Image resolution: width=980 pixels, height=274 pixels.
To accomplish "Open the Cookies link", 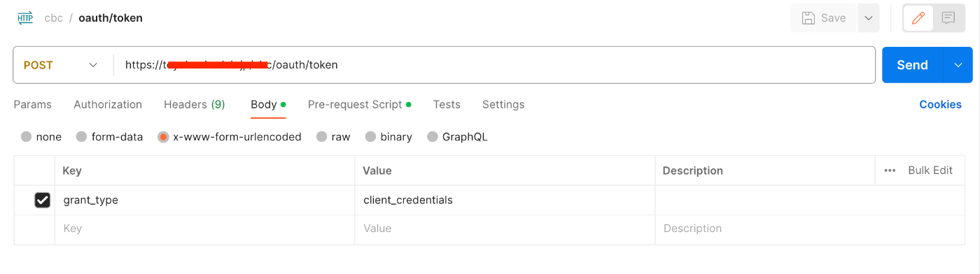I will point(940,105).
